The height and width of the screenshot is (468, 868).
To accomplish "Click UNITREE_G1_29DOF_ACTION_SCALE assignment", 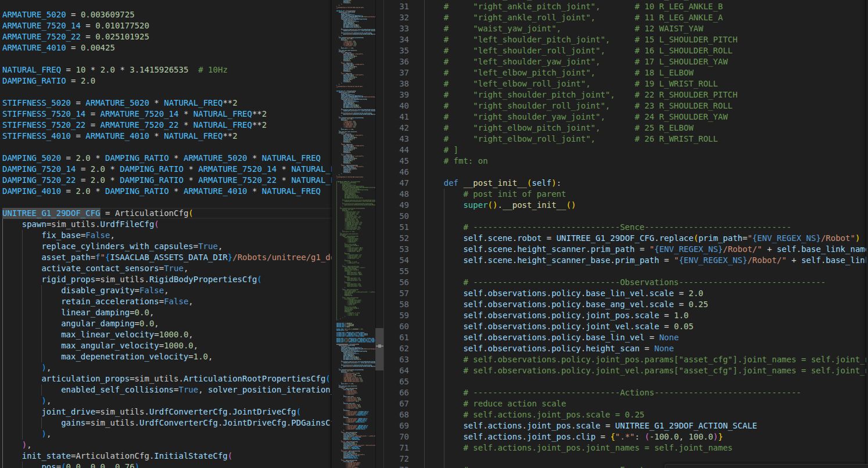I will 610,426.
